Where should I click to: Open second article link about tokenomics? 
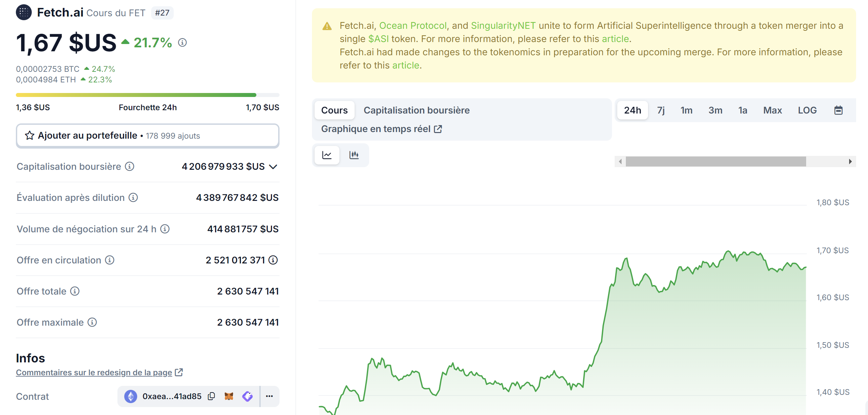[406, 65]
